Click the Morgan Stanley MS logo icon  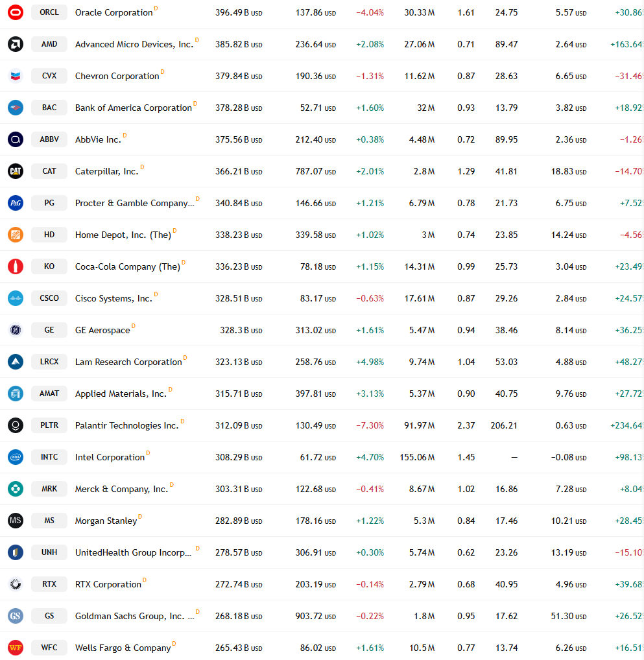(x=16, y=521)
